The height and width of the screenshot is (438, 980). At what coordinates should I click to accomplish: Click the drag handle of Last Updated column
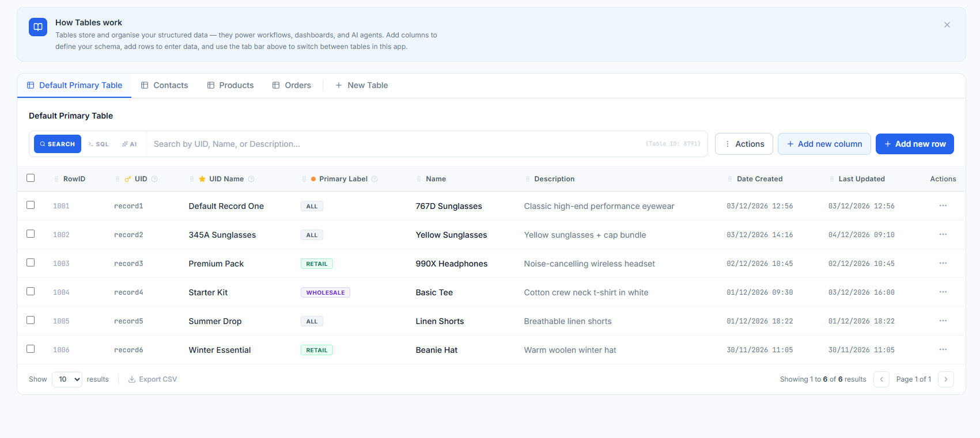click(832, 179)
